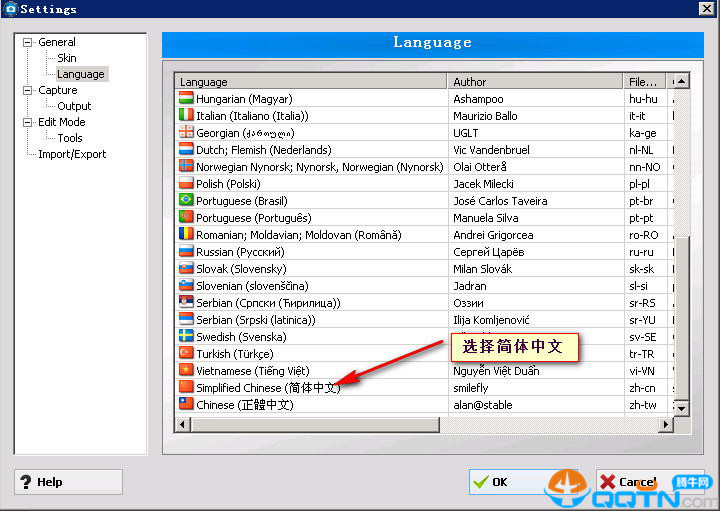The image size is (722, 512).
Task: Open Help from the bottom-left button
Action: tap(68, 482)
